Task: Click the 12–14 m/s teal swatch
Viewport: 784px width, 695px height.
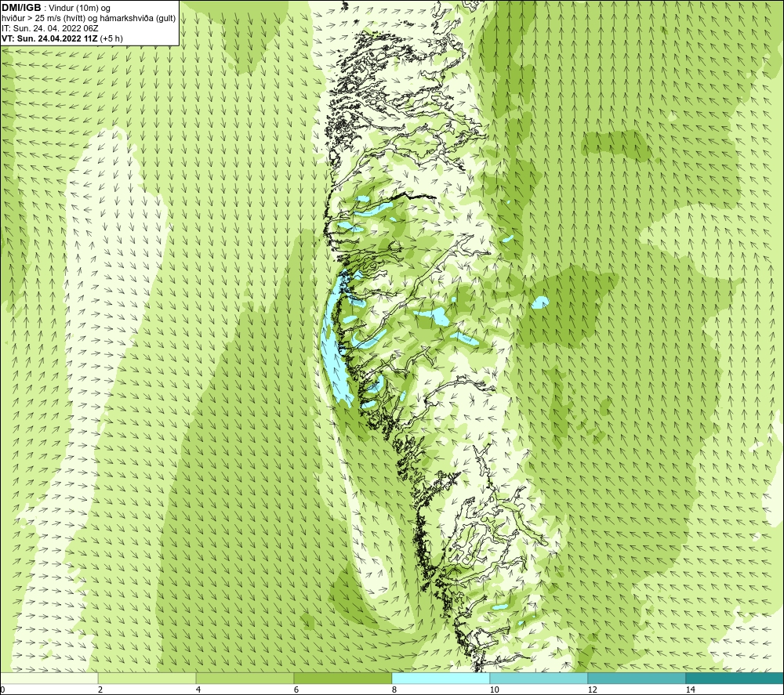Action: (637, 678)
